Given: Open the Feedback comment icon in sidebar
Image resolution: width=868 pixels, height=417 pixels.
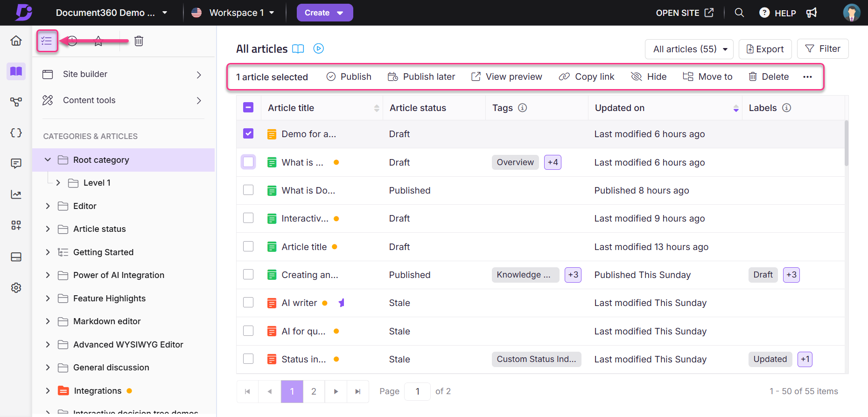Looking at the screenshot, I should (x=16, y=163).
